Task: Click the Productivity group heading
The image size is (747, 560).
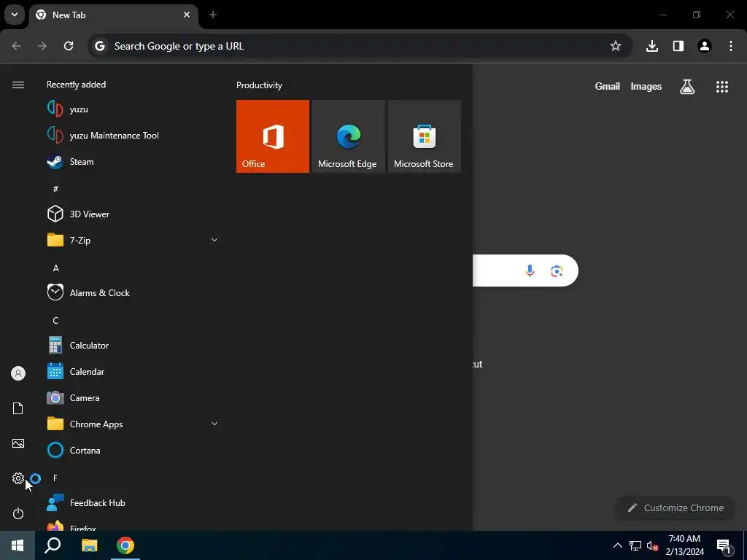Action: tap(259, 85)
